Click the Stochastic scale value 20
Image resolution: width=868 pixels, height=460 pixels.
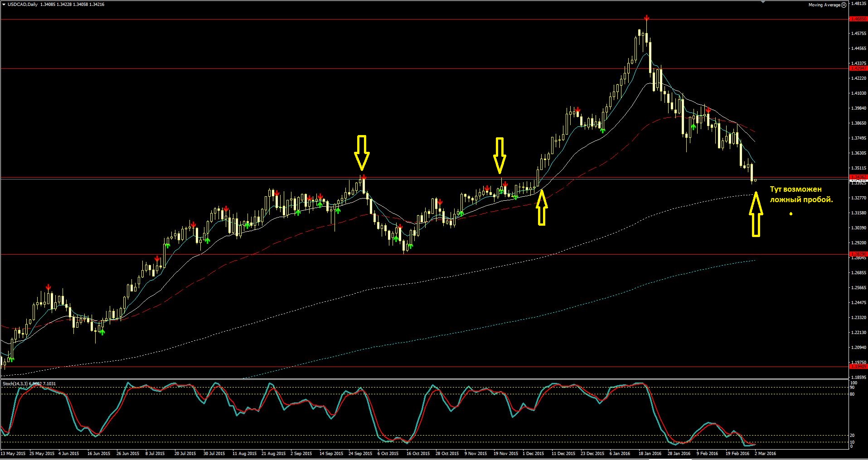(x=853, y=436)
